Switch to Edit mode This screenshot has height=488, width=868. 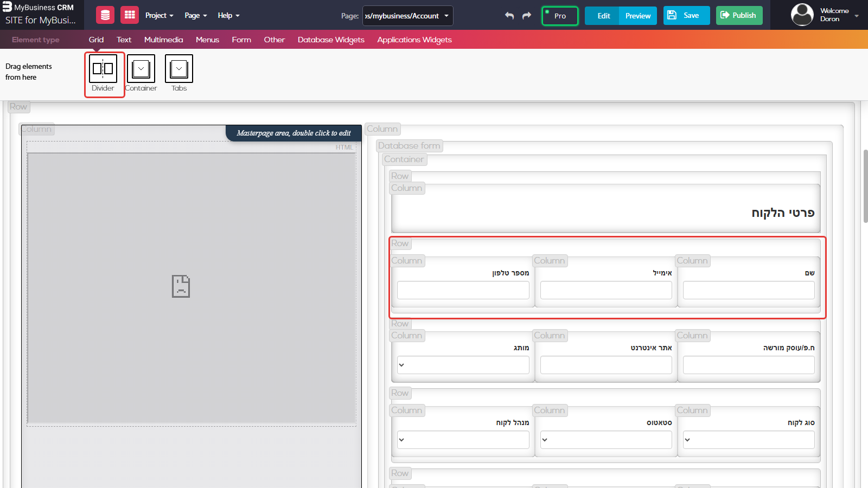pos(602,16)
